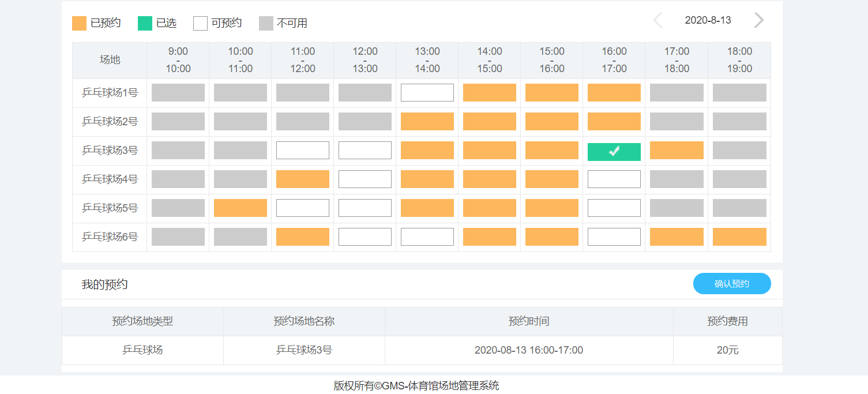Click the orange 已预约 legend swatch
The height and width of the screenshot is (394, 868).
coord(79,23)
